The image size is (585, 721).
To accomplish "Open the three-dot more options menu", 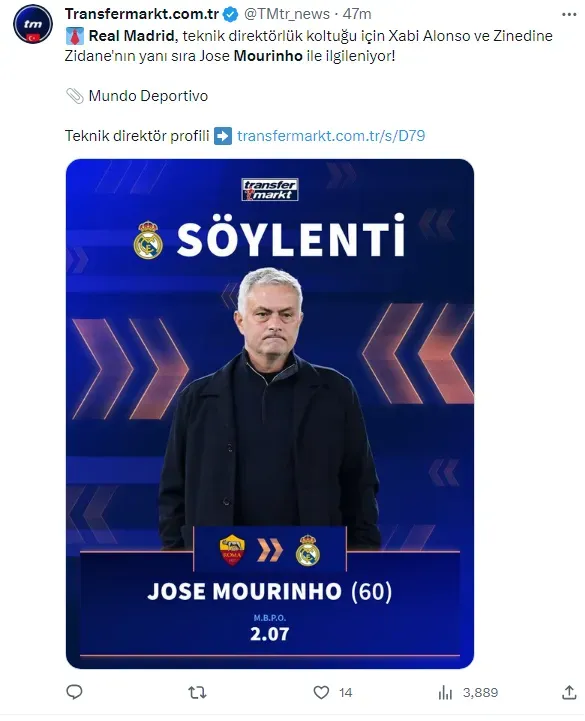I will tap(569, 15).
